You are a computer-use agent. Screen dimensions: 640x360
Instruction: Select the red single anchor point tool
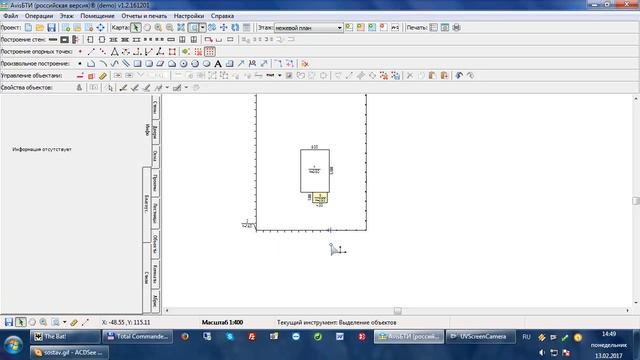pyautogui.click(x=80, y=51)
